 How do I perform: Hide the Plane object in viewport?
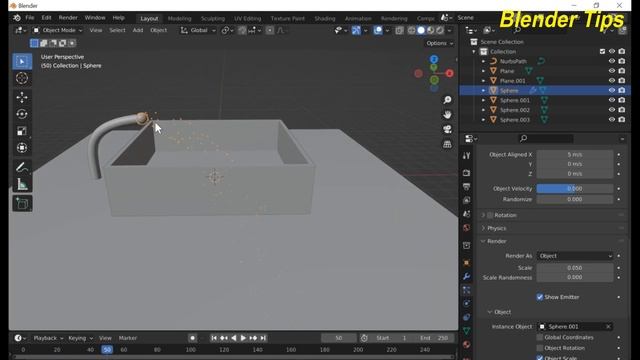pos(611,71)
